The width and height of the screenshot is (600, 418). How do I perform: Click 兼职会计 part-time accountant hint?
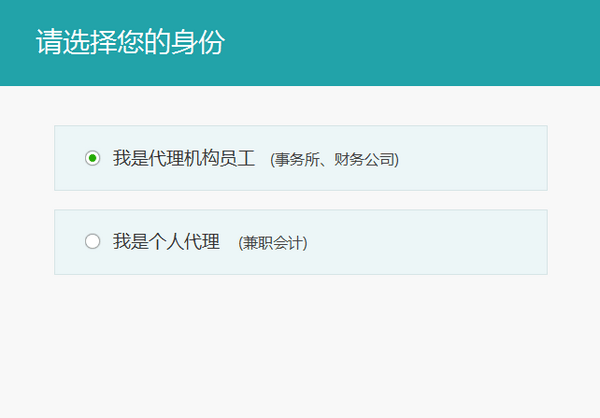pyautogui.click(x=273, y=242)
